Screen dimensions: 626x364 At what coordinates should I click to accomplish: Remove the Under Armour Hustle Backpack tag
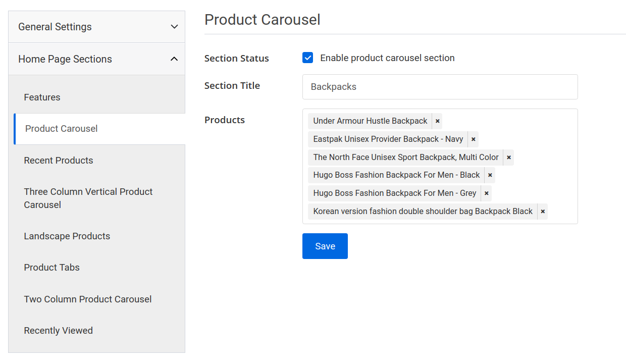[437, 121]
